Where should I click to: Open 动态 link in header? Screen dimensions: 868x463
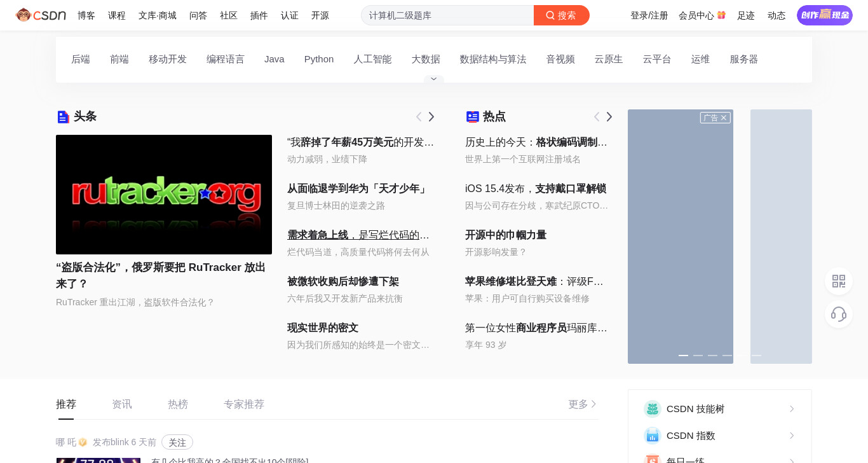[776, 15]
